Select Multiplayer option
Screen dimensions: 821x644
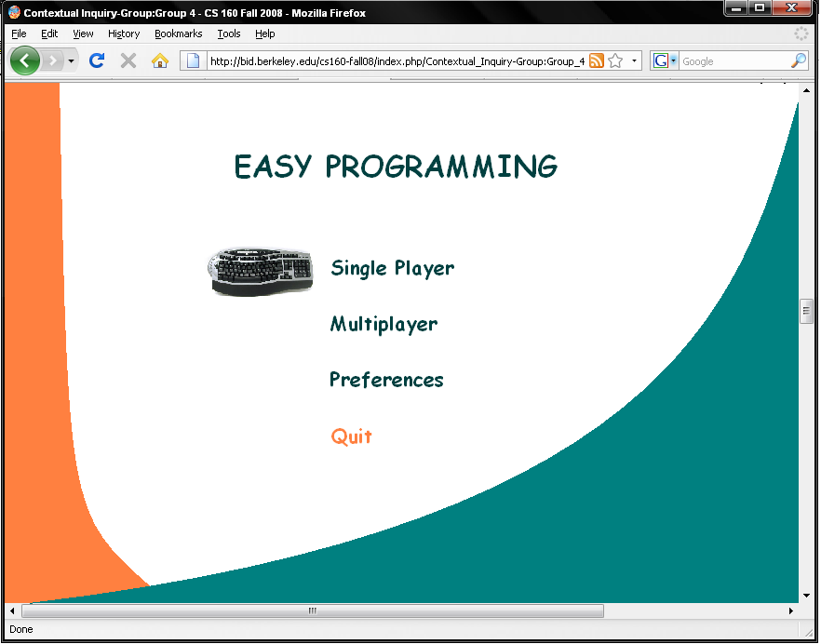pyautogui.click(x=384, y=324)
